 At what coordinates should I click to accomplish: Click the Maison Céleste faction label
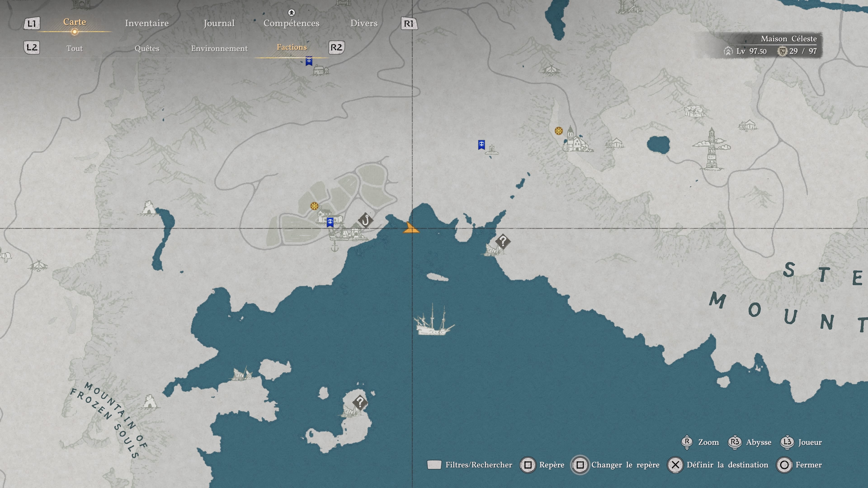coord(789,39)
